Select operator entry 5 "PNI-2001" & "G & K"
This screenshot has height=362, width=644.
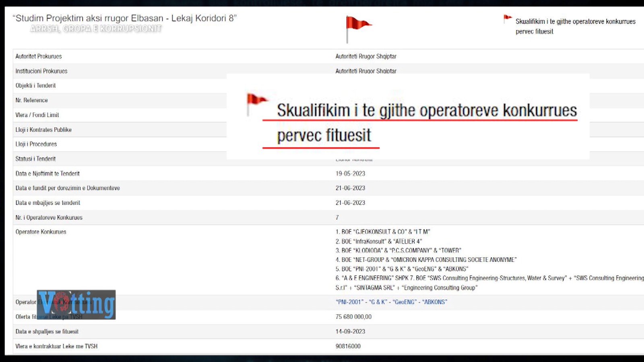click(x=402, y=269)
